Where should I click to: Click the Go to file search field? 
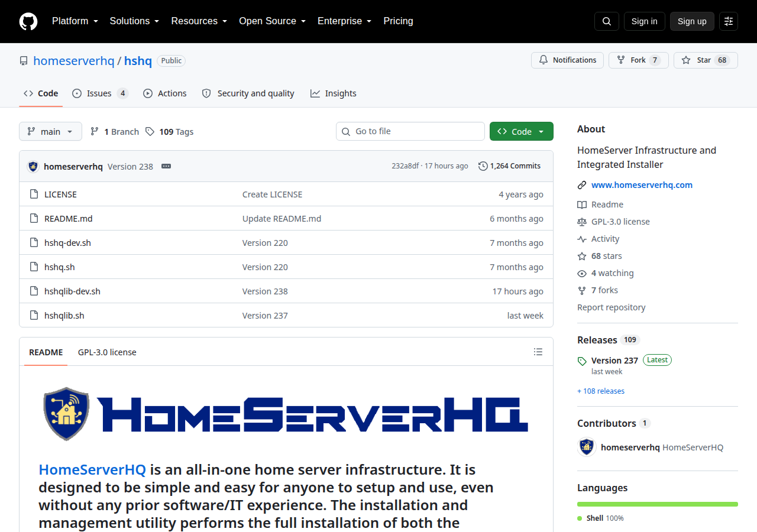click(x=410, y=131)
